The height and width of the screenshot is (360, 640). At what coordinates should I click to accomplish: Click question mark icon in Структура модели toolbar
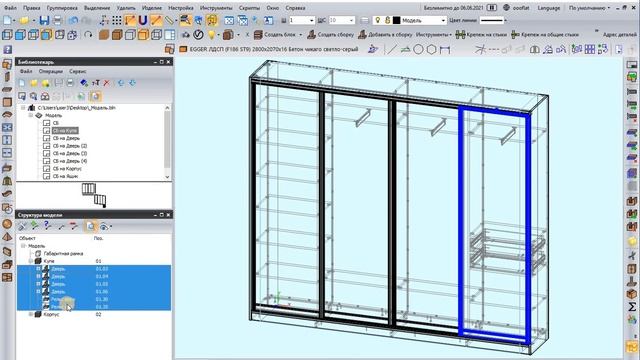[47, 226]
